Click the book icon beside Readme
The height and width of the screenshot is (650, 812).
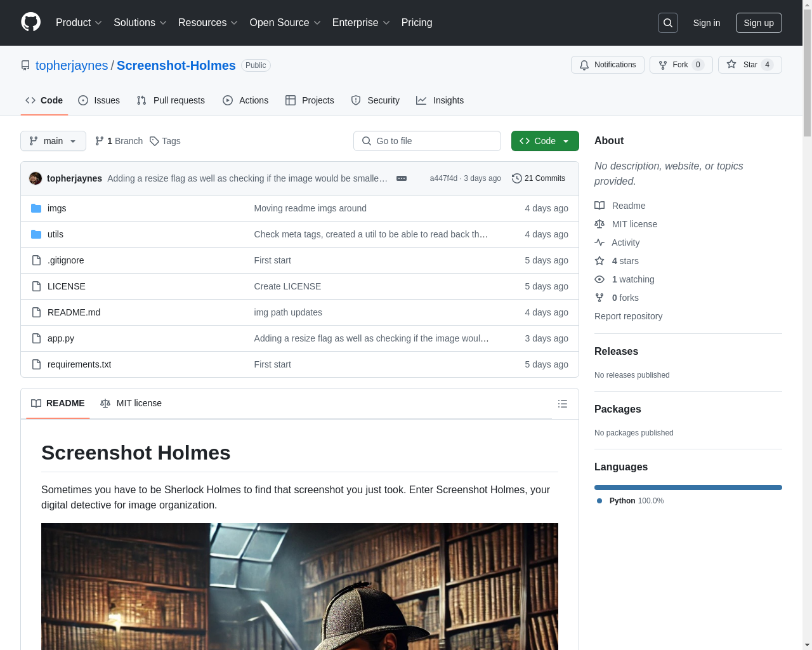pyautogui.click(x=599, y=206)
